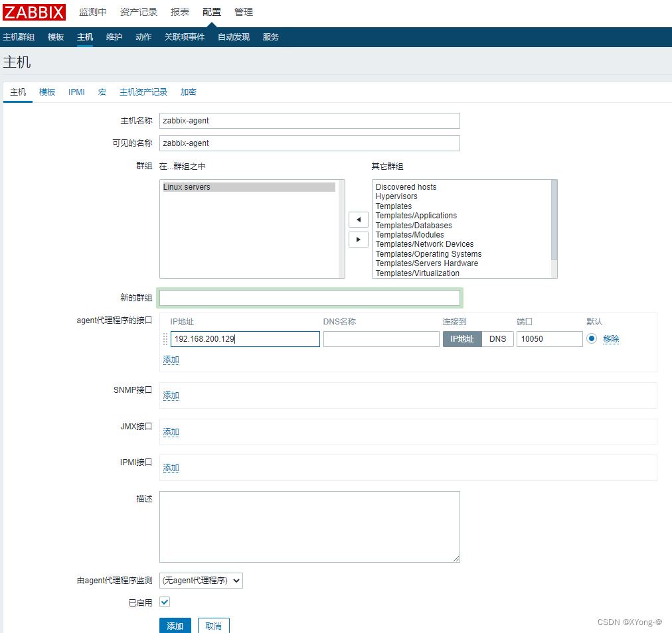Screen dimensions: 672x633
Task: Go to 维护 submenu
Action: coord(114,37)
